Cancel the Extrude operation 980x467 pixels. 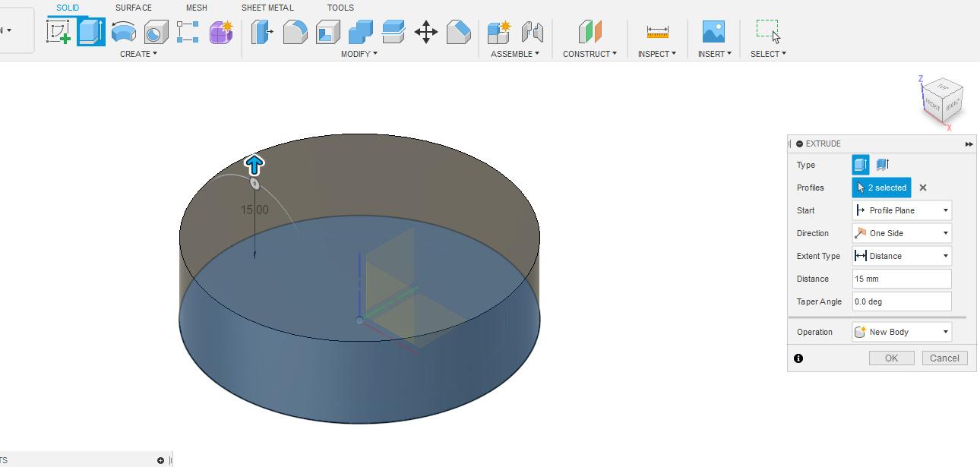[944, 358]
